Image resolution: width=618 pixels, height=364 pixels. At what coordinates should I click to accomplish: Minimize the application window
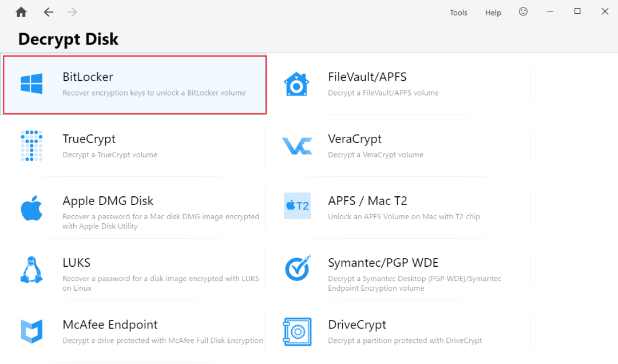(550, 11)
